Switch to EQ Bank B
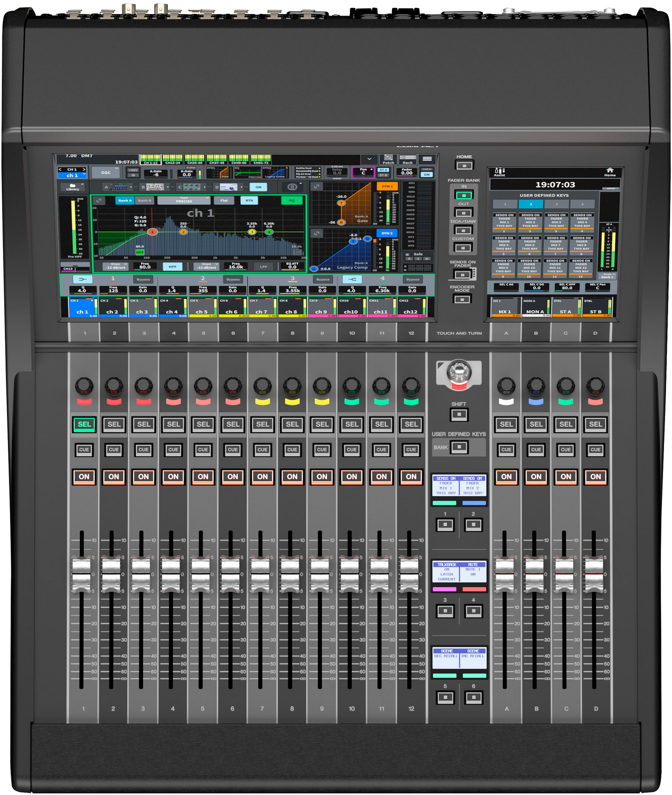 (x=143, y=200)
